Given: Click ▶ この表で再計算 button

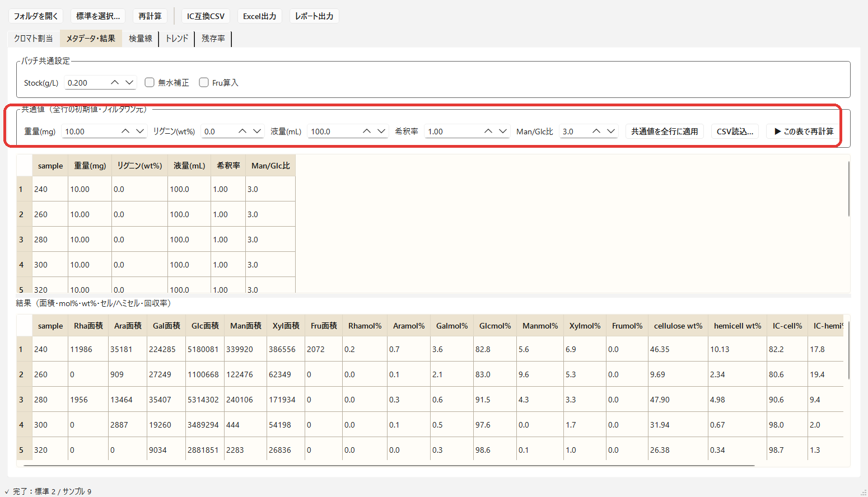Looking at the screenshot, I should (804, 132).
